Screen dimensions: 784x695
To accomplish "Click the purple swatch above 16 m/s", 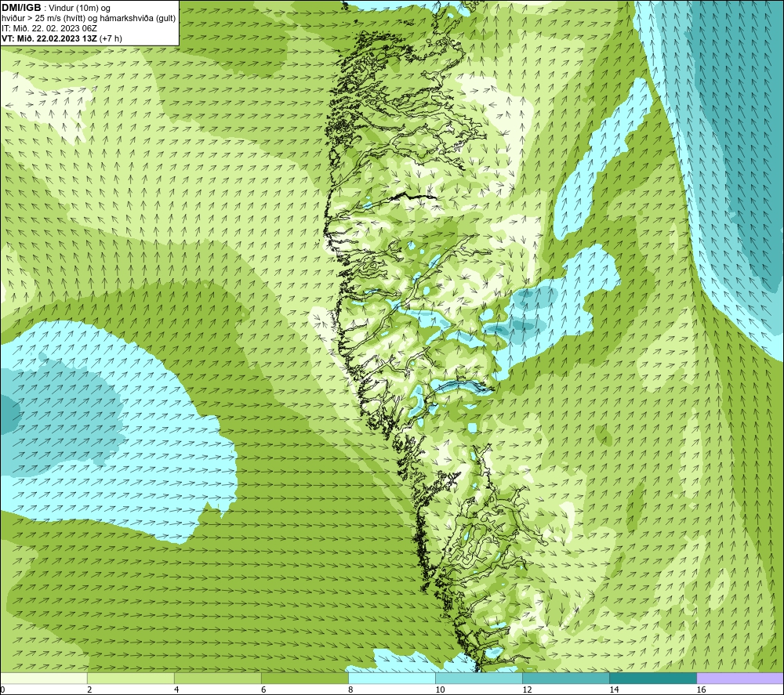I will pyautogui.click(x=740, y=679).
